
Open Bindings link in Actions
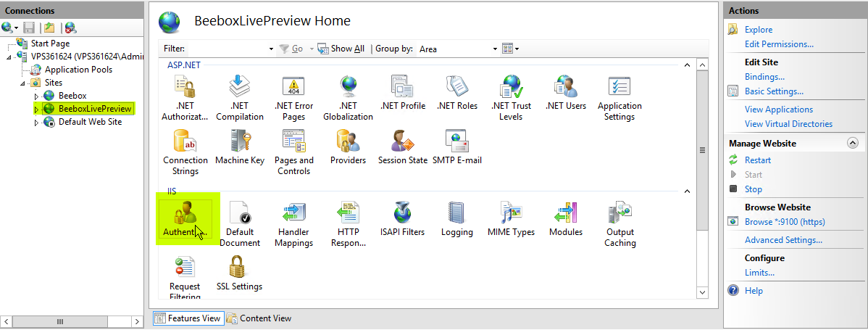764,77
